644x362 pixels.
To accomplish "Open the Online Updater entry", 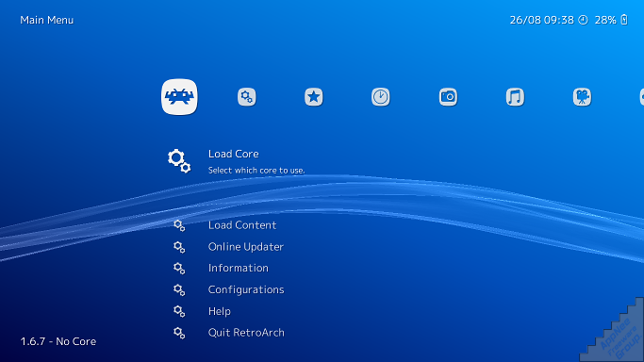I will coord(246,247).
